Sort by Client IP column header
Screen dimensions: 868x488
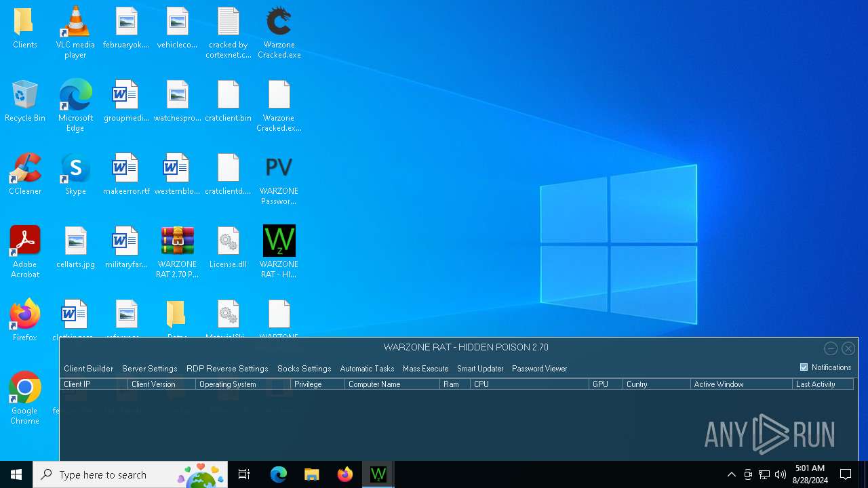pyautogui.click(x=94, y=384)
